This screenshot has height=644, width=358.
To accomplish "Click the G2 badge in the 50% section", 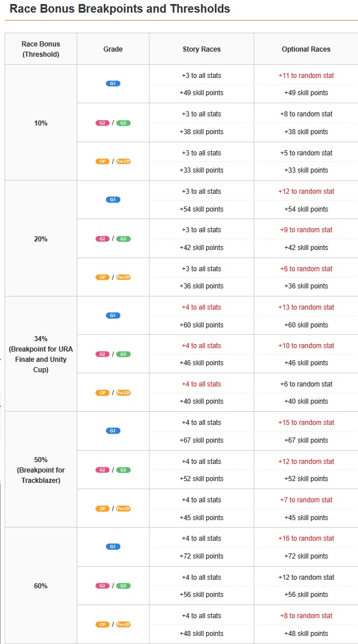I will click(103, 470).
